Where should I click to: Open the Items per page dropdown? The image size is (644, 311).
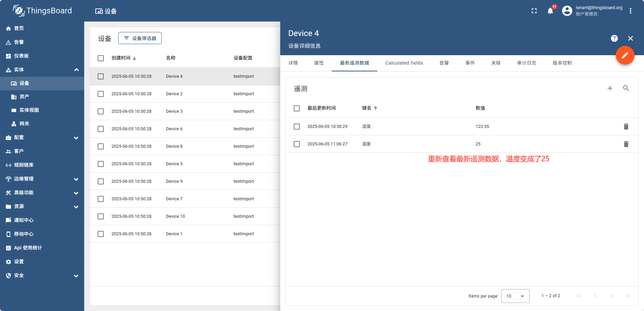click(515, 296)
